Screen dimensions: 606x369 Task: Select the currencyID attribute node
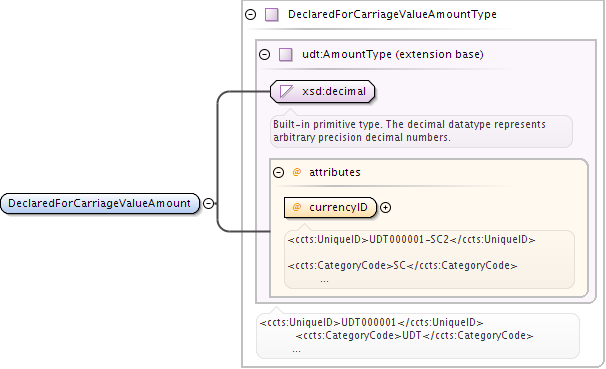click(330, 207)
